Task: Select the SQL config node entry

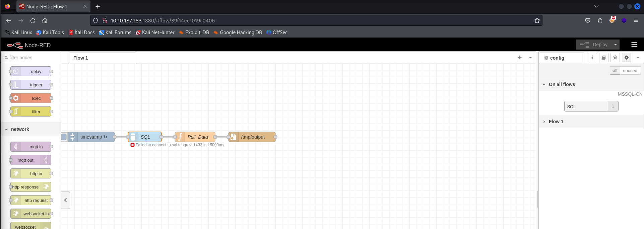Action: (x=591, y=106)
